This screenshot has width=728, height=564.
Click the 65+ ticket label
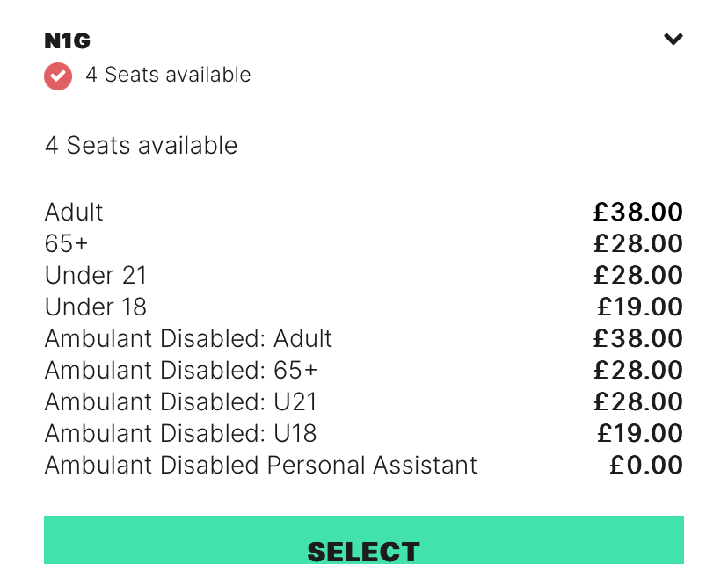pyautogui.click(x=67, y=243)
